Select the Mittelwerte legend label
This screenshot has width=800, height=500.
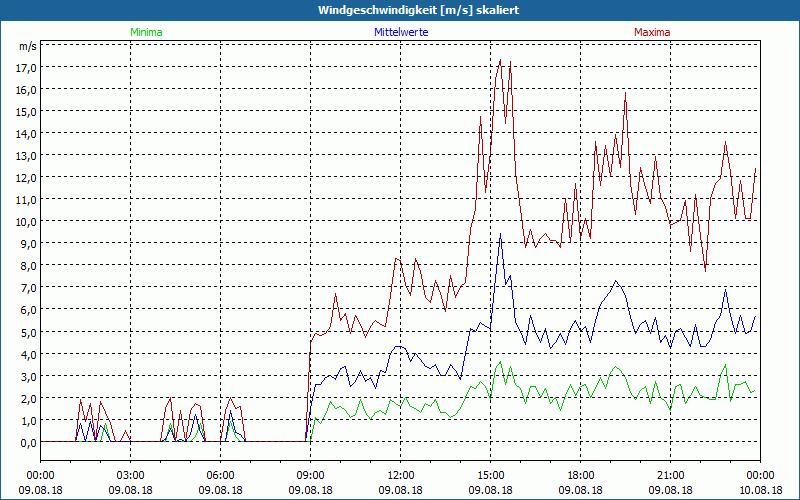tap(401, 32)
